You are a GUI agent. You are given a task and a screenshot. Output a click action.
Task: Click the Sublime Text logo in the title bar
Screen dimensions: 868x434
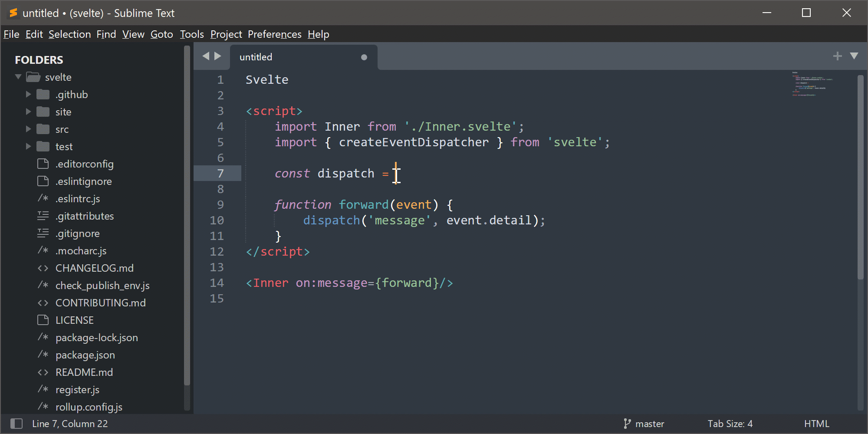(x=13, y=13)
